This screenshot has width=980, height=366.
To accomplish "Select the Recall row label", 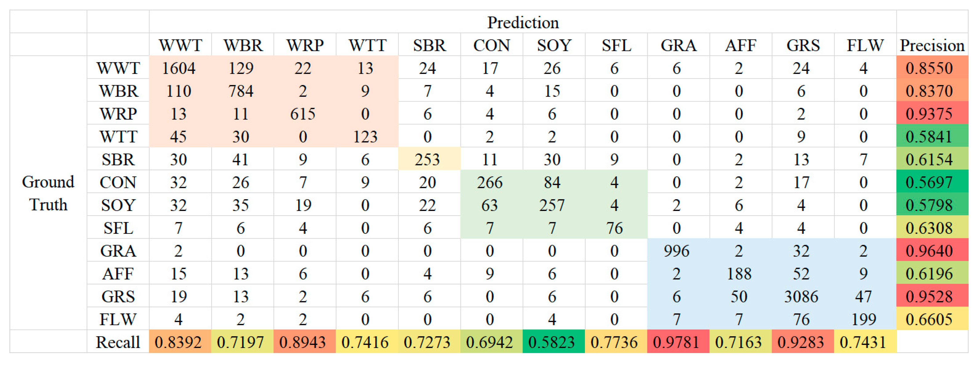I will pos(118,342).
